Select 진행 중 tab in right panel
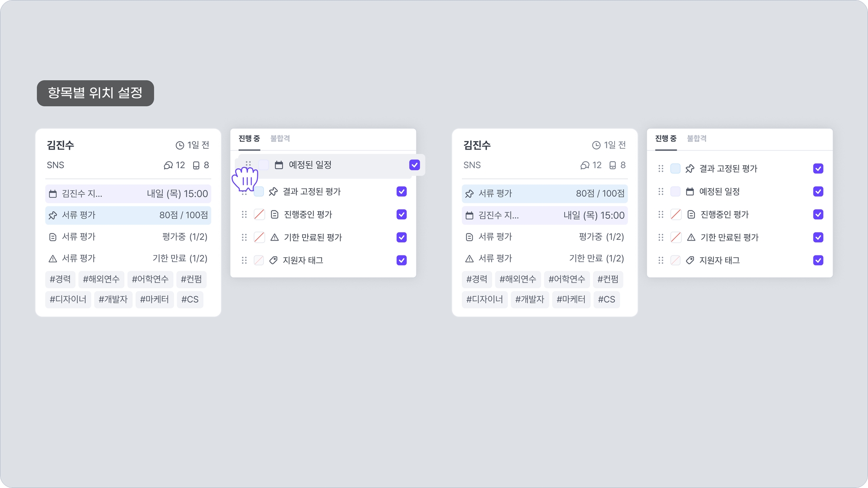This screenshot has width=868, height=488. coord(665,138)
